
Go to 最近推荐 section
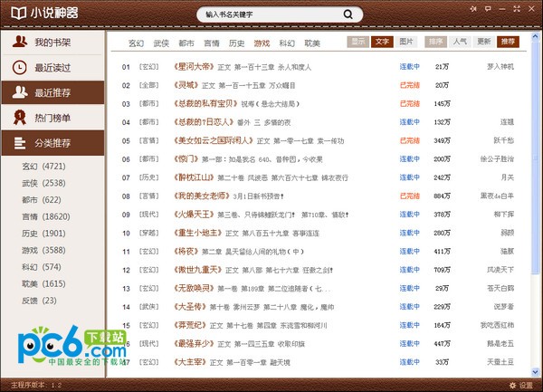53,92
